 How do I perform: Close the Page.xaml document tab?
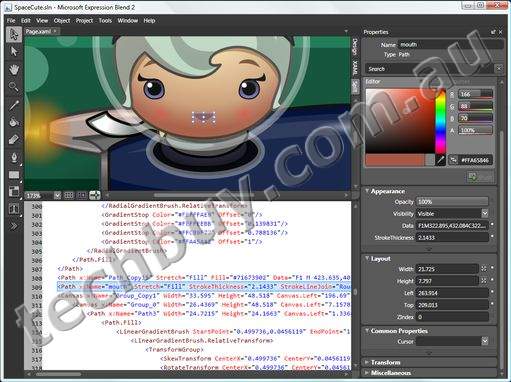(x=55, y=31)
